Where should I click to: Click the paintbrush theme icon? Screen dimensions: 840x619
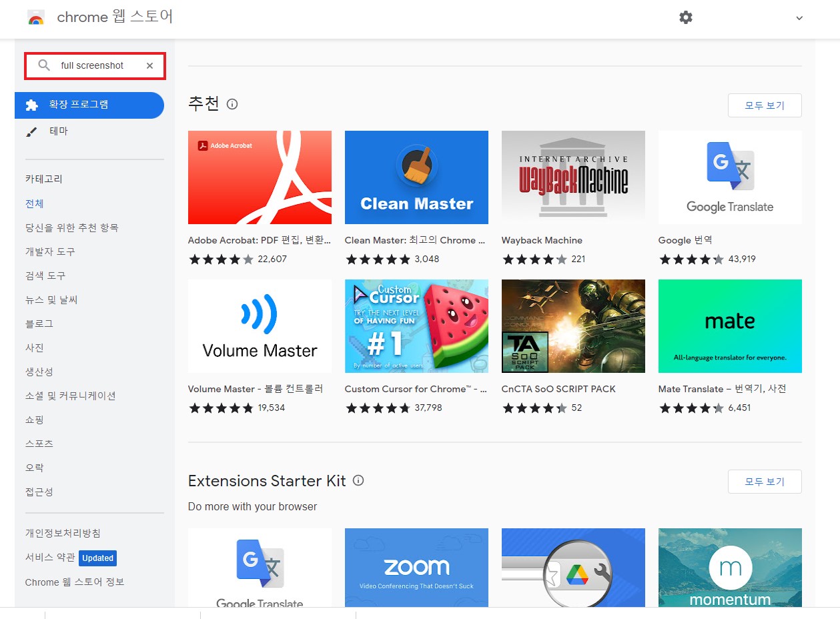coord(32,131)
